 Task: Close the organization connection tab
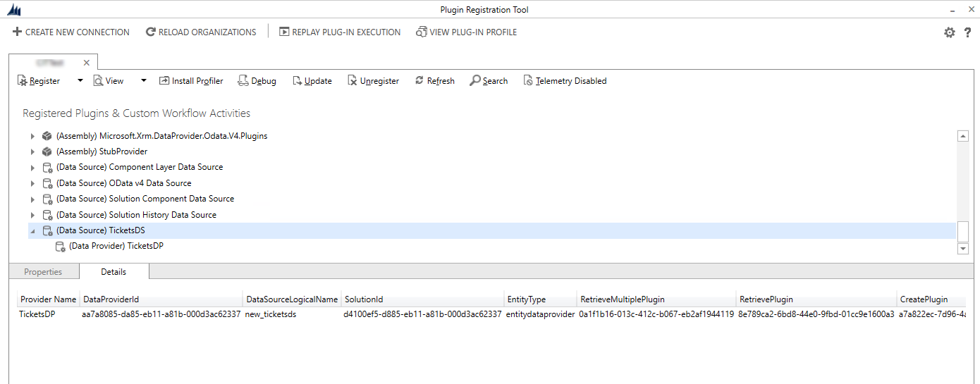click(87, 63)
